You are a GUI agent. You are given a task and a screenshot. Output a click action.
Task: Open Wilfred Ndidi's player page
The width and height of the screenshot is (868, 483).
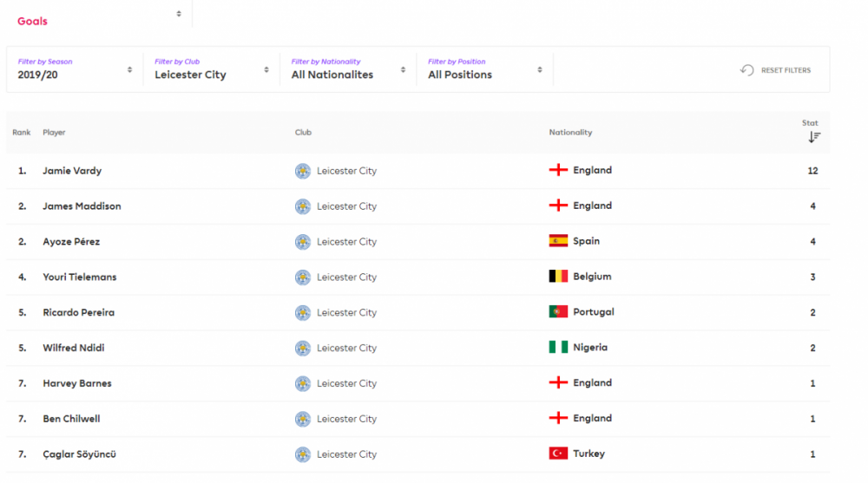click(74, 348)
